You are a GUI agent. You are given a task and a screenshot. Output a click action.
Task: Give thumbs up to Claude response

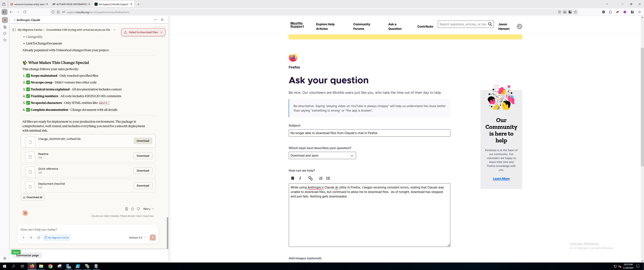[x=133, y=209]
